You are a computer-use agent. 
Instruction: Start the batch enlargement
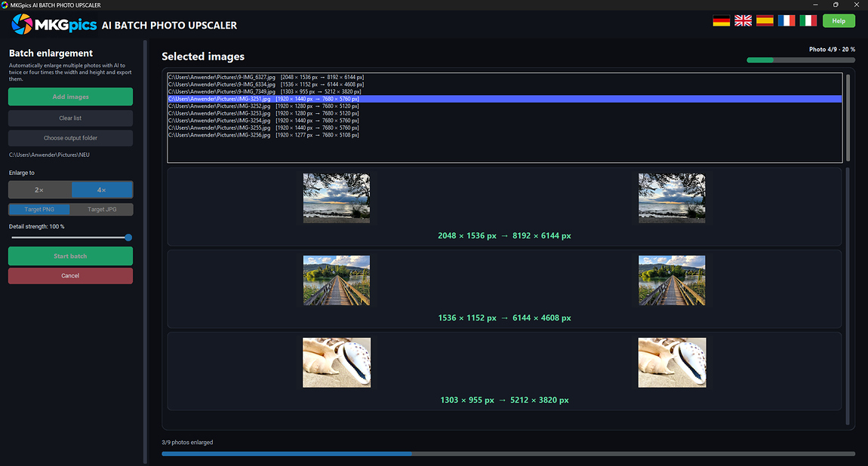coord(70,256)
